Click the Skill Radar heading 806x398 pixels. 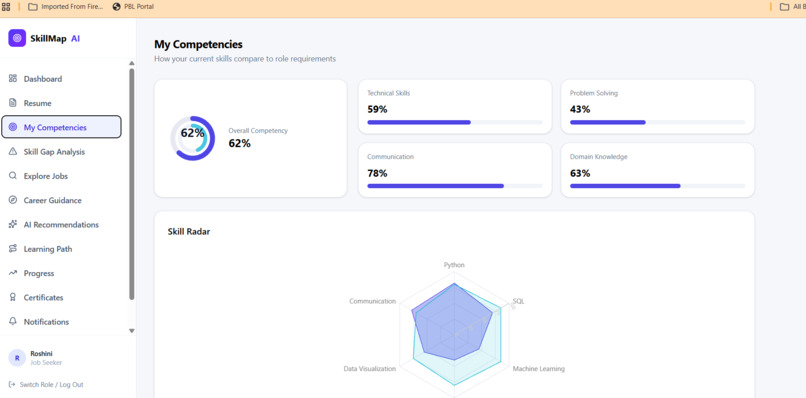[x=189, y=231]
